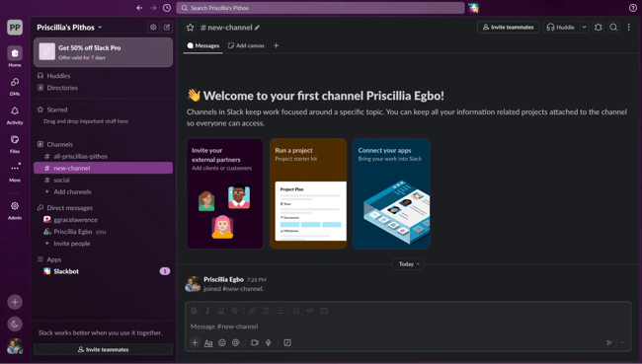Toggle the Aa formatting toolbar
The height and width of the screenshot is (364, 642).
208,342
